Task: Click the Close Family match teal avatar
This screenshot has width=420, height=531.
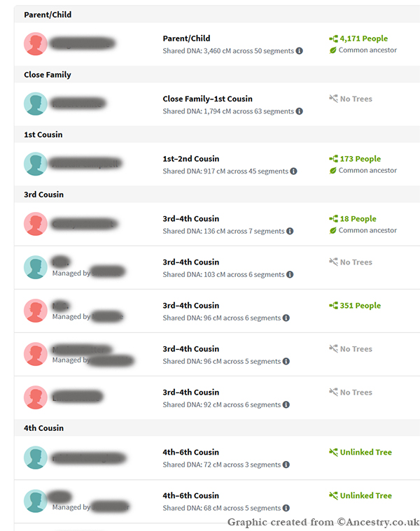Action: [x=35, y=104]
